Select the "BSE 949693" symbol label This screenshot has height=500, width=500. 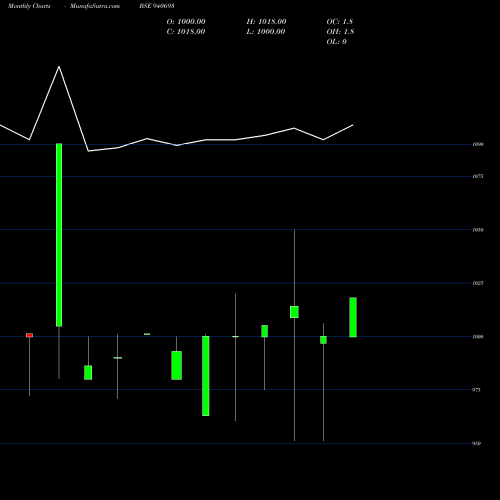(x=157, y=6)
